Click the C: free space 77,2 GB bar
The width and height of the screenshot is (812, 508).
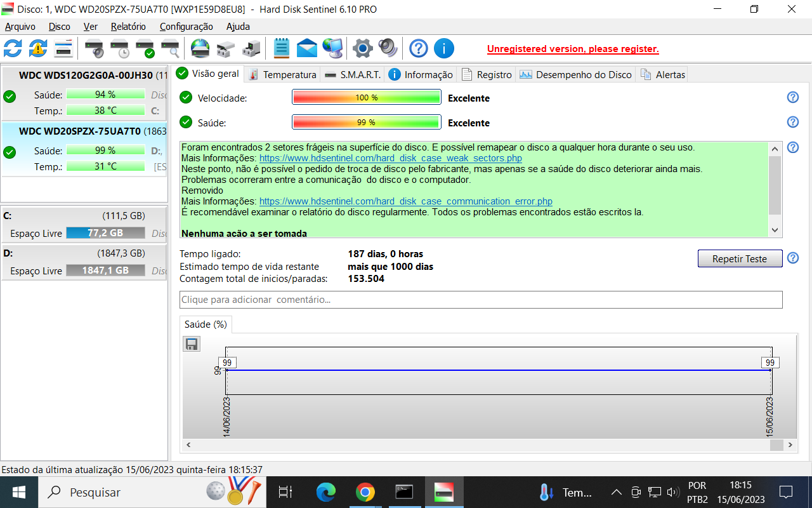105,233
